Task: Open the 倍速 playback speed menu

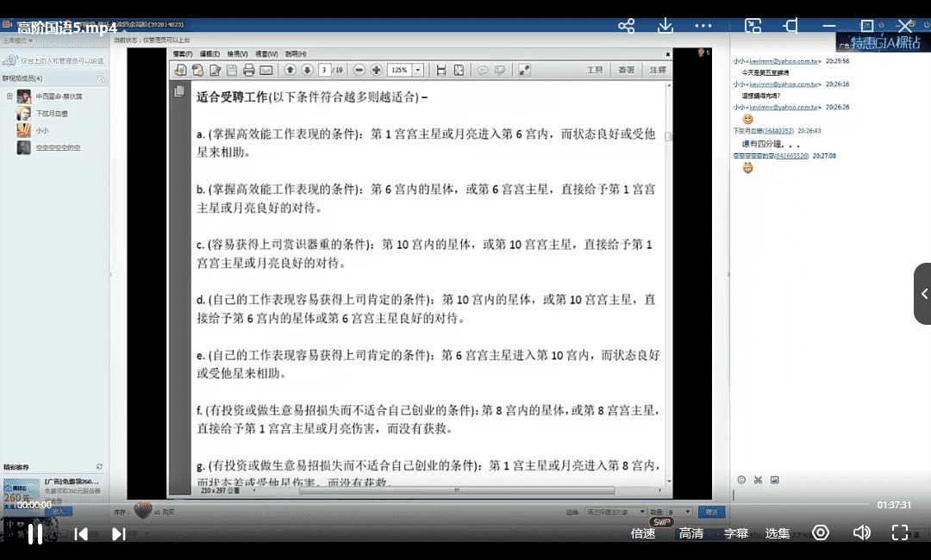Action: tap(643, 533)
